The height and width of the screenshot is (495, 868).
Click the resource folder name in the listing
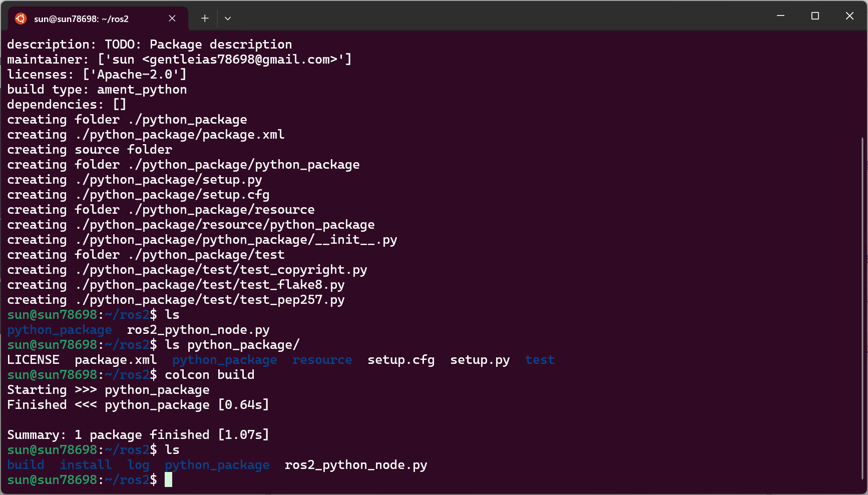[322, 359]
